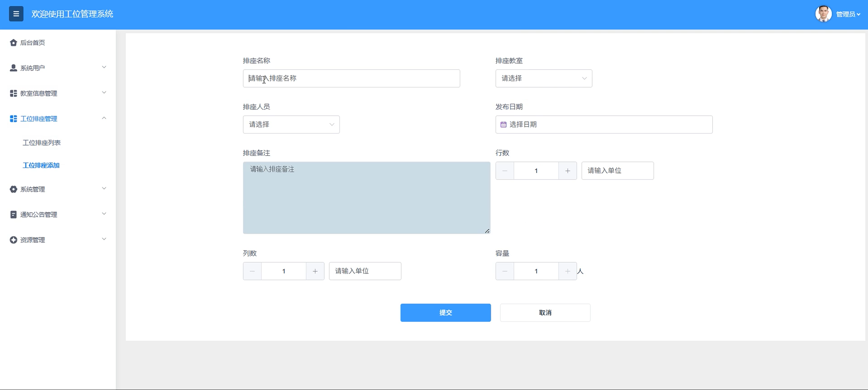Image resolution: width=868 pixels, height=390 pixels.
Task: Click the administrator avatar picture
Action: point(823,14)
